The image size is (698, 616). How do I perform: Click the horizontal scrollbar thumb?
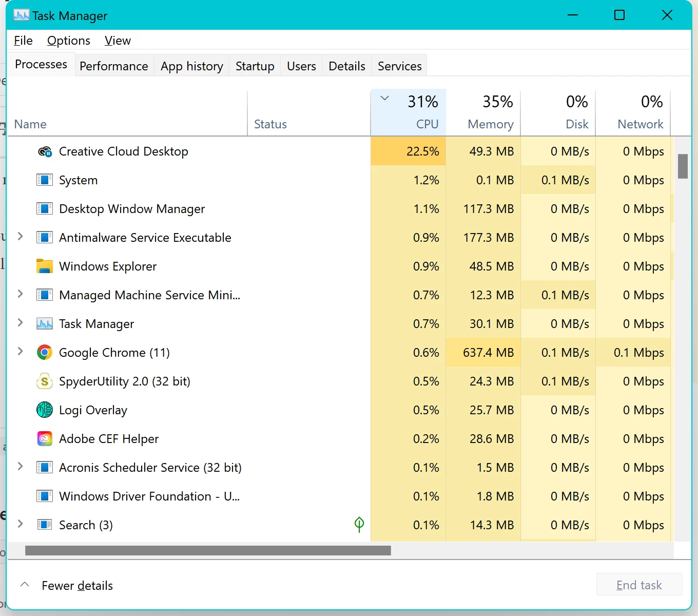point(208,550)
